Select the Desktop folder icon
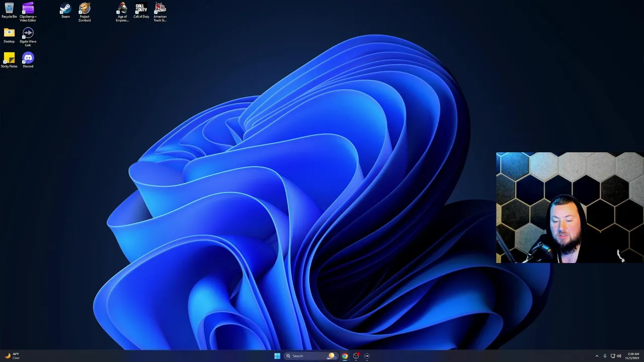 [9, 35]
